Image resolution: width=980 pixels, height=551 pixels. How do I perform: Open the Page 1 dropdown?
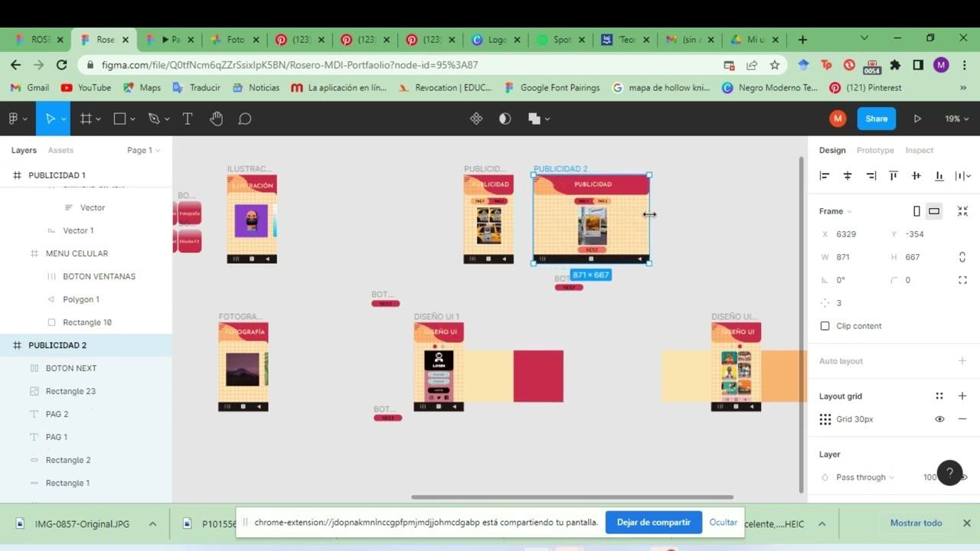pyautogui.click(x=144, y=150)
